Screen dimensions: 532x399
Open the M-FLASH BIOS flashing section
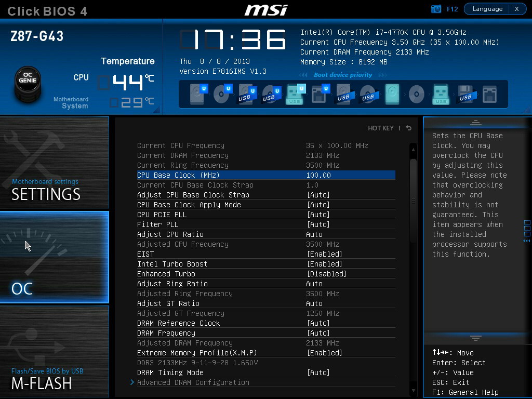pyautogui.click(x=54, y=352)
